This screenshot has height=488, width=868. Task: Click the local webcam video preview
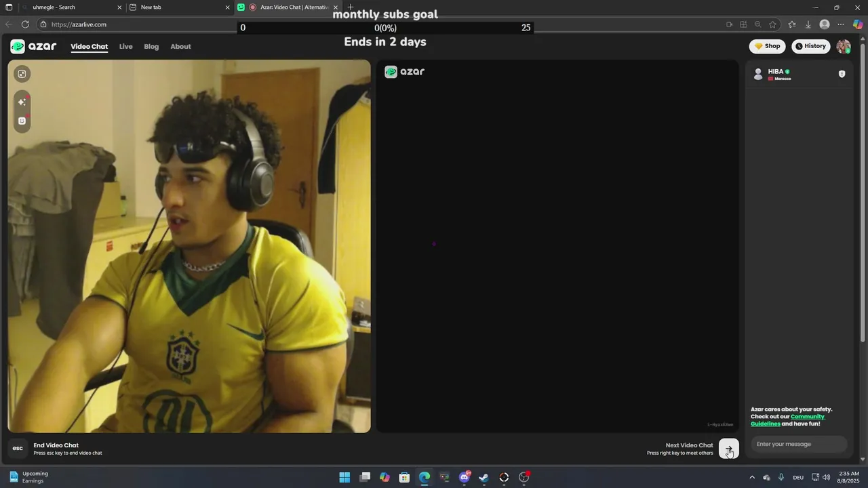coord(189,246)
